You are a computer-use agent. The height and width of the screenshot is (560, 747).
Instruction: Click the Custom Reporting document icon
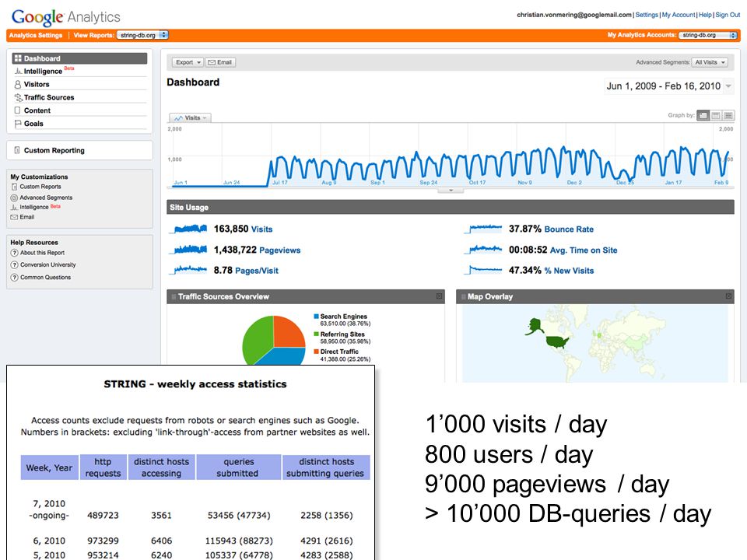pyautogui.click(x=17, y=150)
